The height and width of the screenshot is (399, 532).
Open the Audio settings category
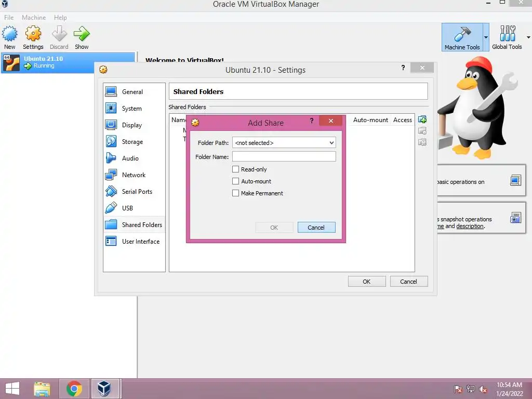(x=130, y=158)
